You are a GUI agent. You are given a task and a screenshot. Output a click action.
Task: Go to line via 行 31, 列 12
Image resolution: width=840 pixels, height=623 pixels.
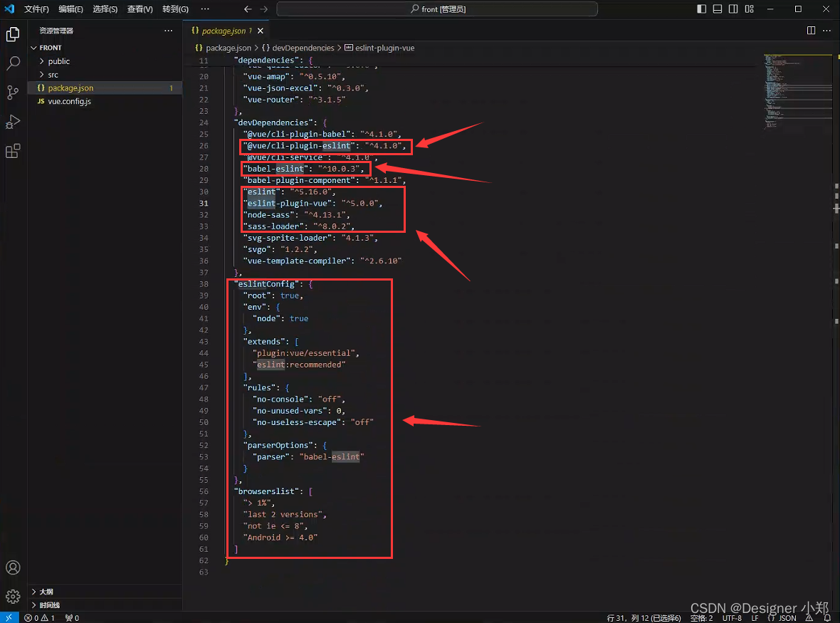point(644,617)
